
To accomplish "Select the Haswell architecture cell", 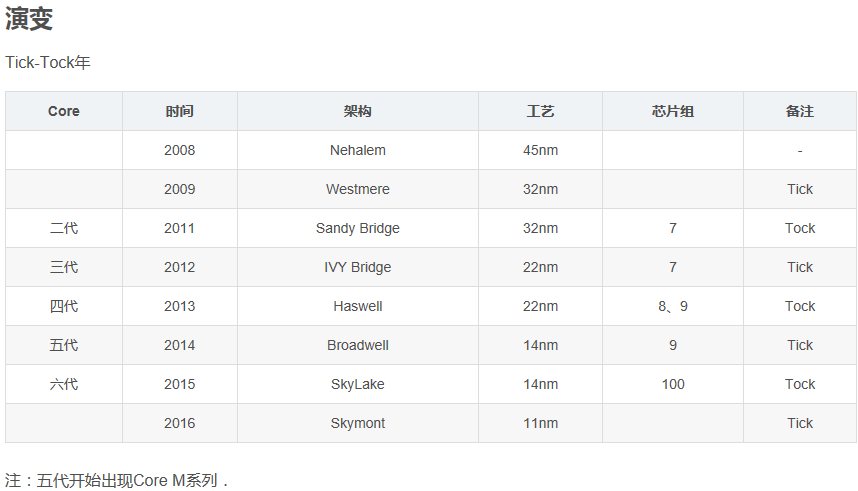I will [357, 306].
